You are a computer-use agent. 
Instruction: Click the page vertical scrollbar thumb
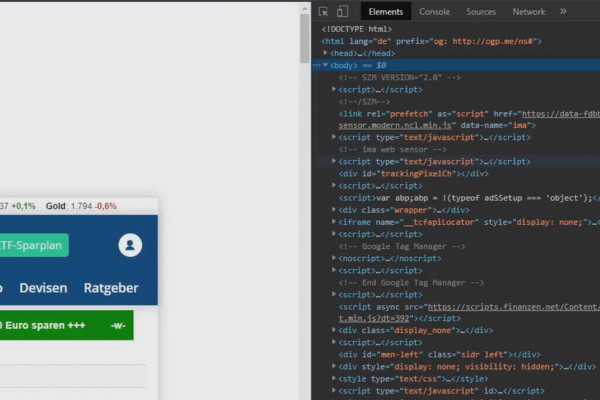[x=305, y=38]
